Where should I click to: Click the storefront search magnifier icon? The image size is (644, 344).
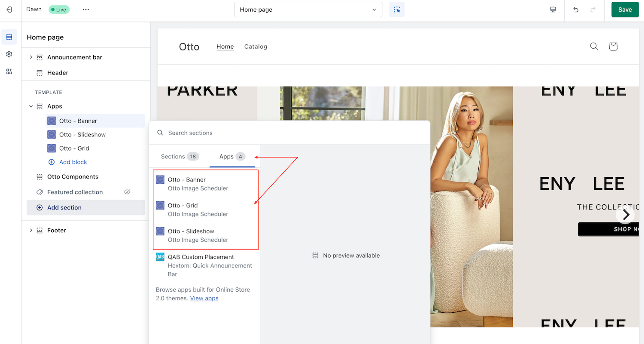click(594, 46)
